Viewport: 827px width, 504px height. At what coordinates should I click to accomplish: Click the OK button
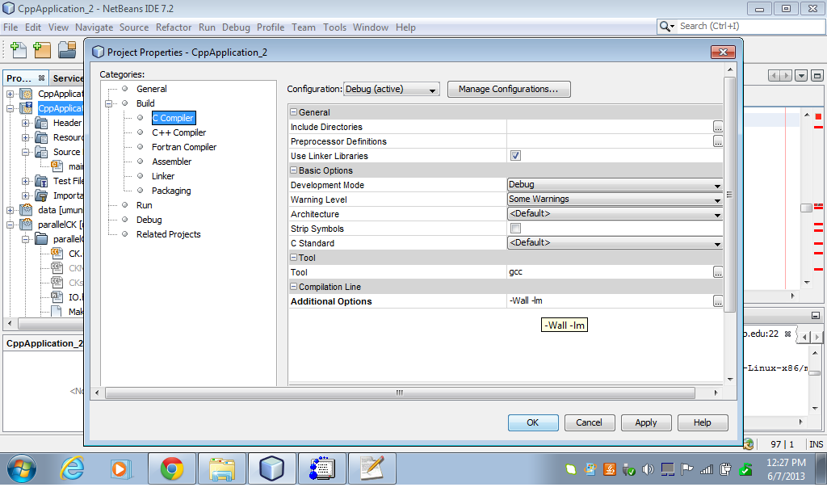[533, 422]
